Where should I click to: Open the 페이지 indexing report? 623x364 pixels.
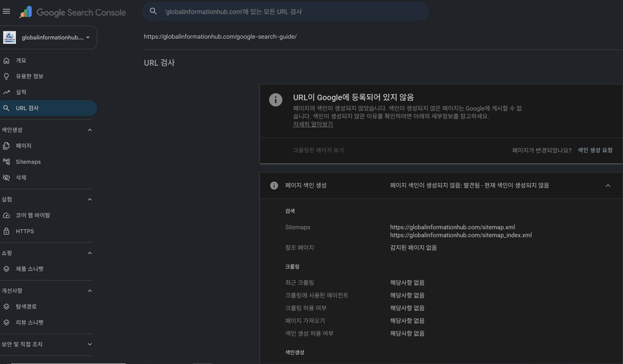(x=47, y=146)
